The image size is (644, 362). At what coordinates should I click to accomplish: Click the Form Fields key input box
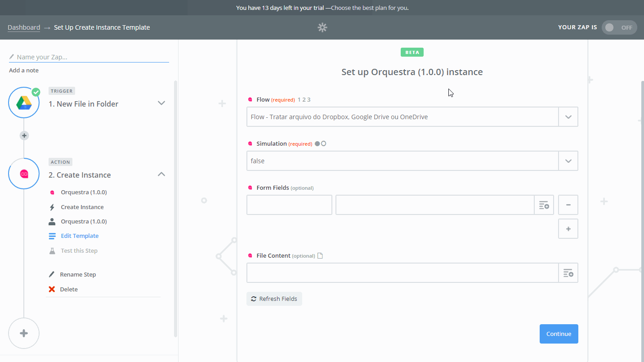coord(289,205)
